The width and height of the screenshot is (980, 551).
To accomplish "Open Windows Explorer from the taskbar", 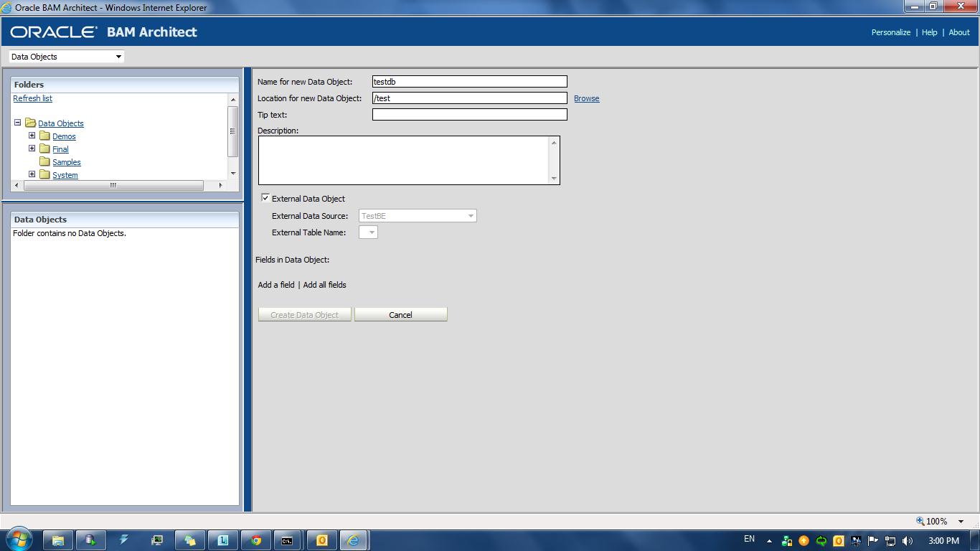I will (58, 540).
